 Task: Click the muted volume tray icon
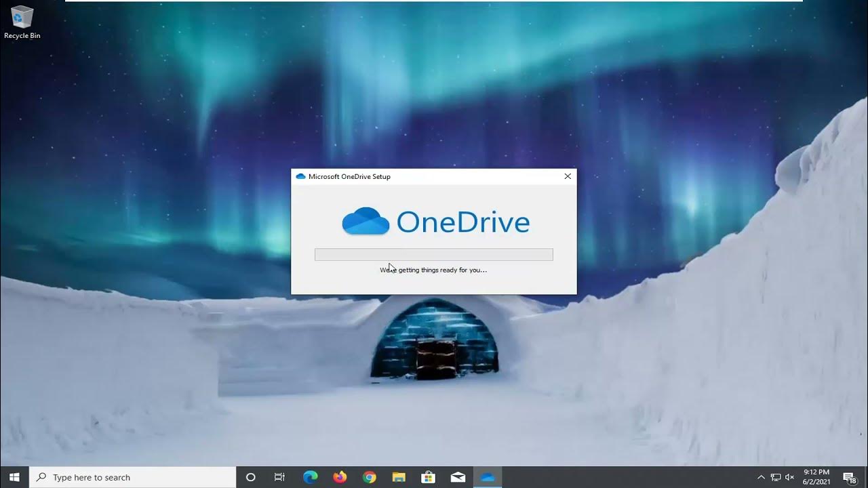(x=789, y=477)
